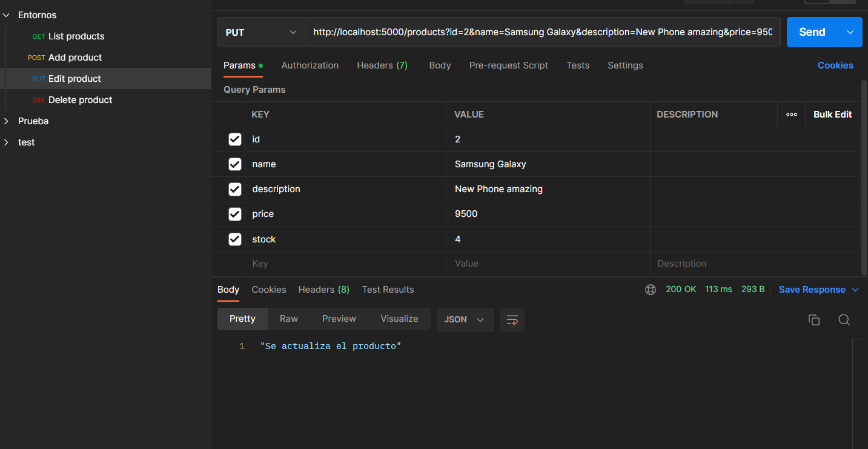The width and height of the screenshot is (868, 449).
Task: Open the request Body tab
Action: click(440, 65)
